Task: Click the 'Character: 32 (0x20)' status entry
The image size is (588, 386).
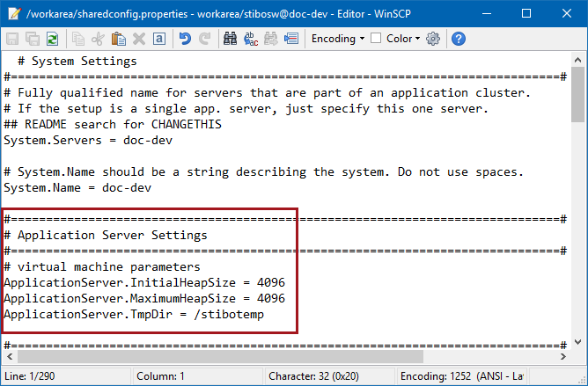Action: point(313,375)
